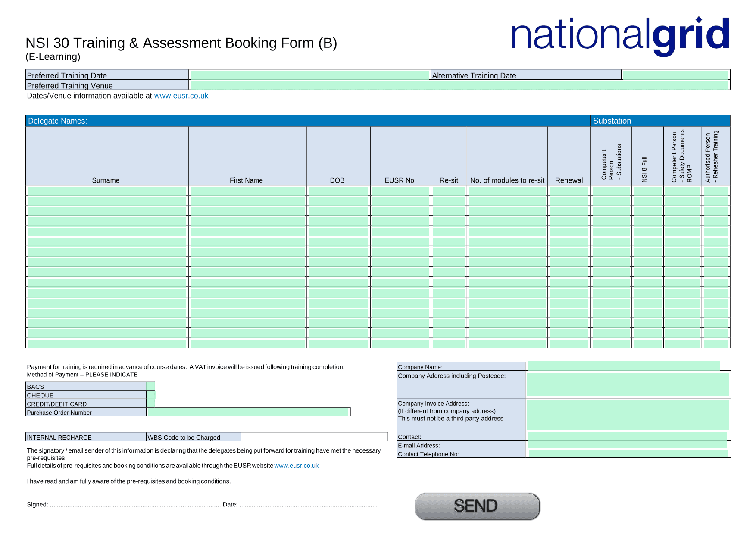Open the EUSR website link in pre-requisites text

pos(296,466)
